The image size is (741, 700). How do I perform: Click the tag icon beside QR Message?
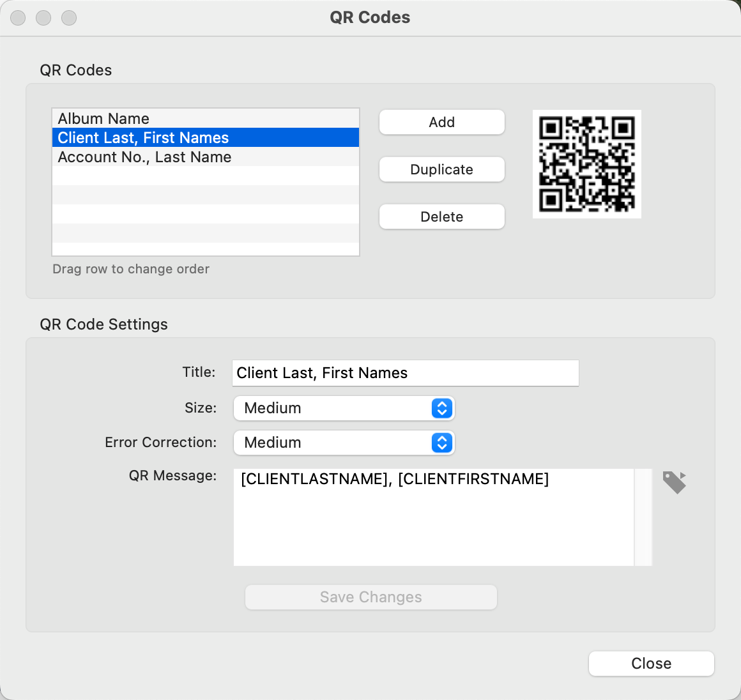pos(674,482)
